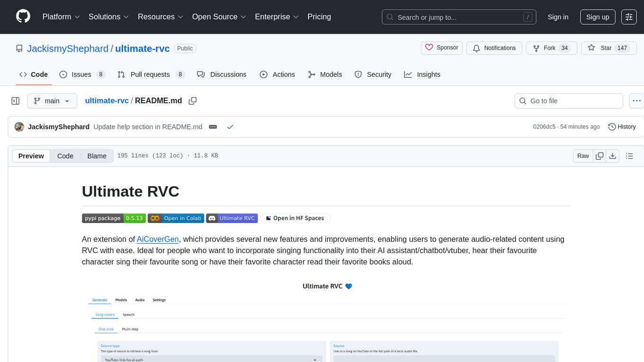Open the Security tab

[373, 74]
